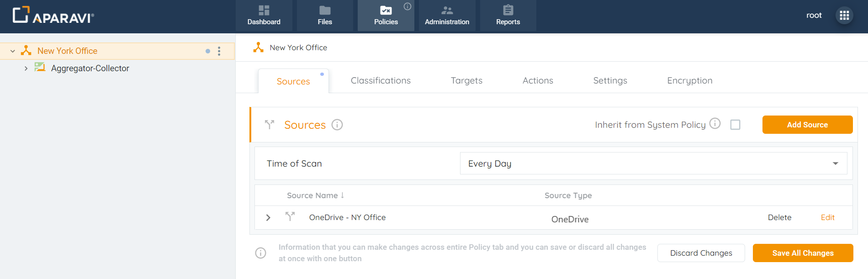Expand the OneDrive - NY Office row
The image size is (868, 279).
pos(268,218)
